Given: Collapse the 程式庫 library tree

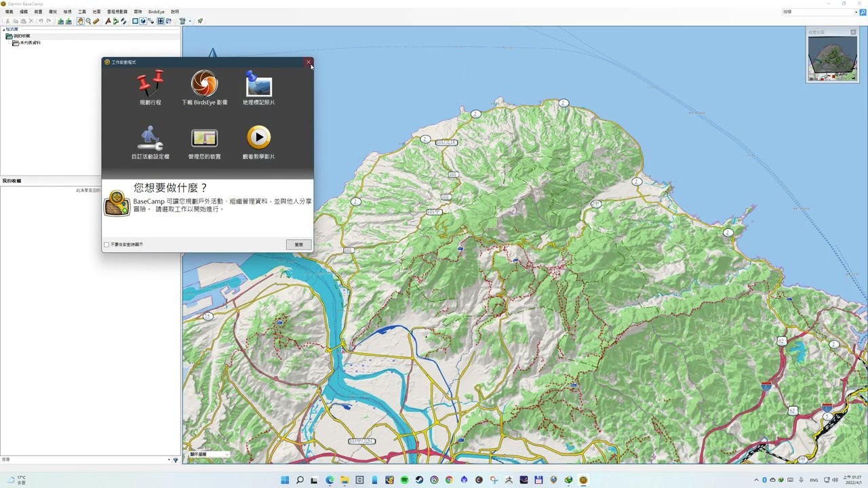Looking at the screenshot, I should 3,29.
